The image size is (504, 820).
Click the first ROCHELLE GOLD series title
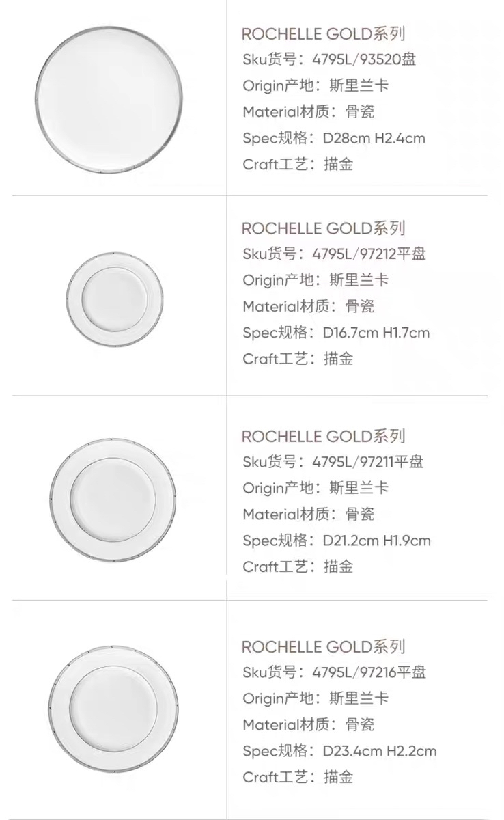(x=324, y=33)
